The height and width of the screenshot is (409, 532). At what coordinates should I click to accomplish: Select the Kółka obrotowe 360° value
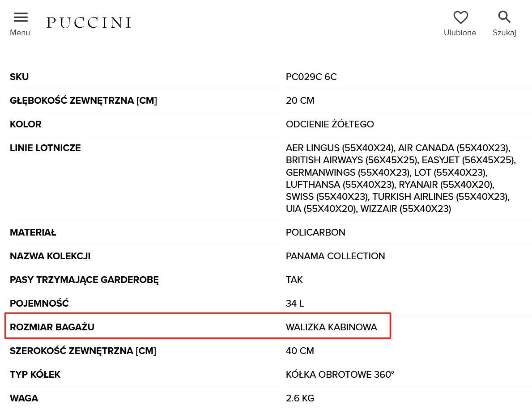coord(340,375)
